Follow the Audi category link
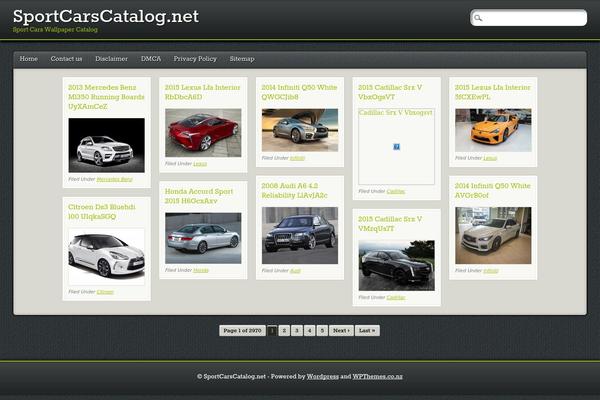 point(295,270)
